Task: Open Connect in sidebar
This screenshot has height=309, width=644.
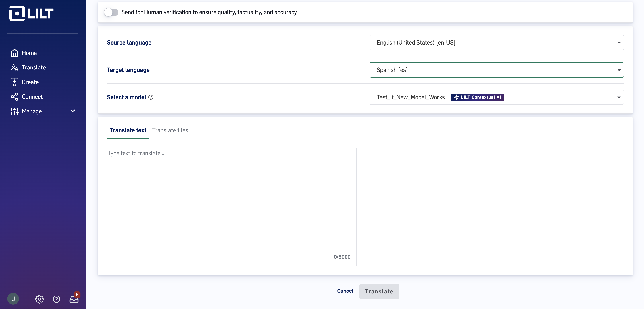Action: click(32, 97)
